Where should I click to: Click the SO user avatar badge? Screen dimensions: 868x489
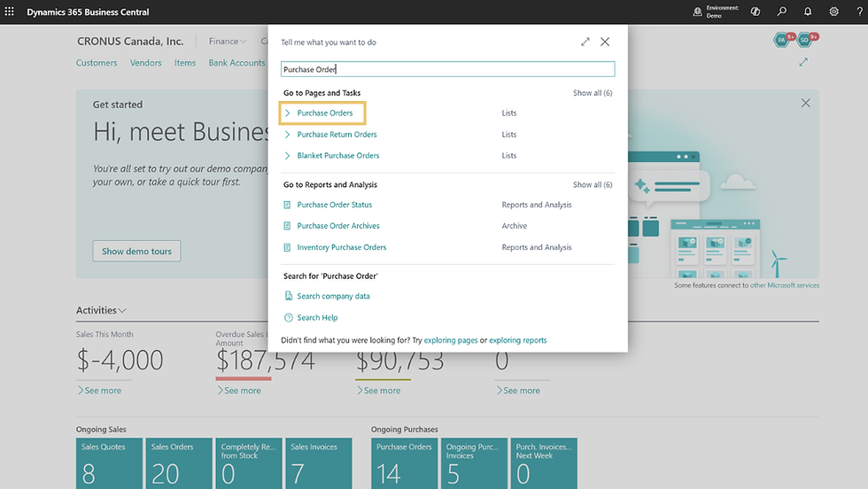pyautogui.click(x=804, y=40)
